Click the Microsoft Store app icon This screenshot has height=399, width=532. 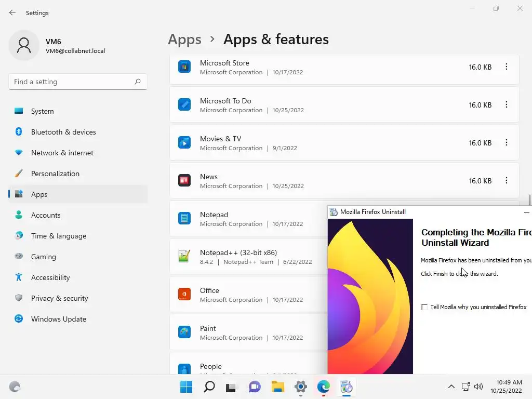click(x=184, y=67)
